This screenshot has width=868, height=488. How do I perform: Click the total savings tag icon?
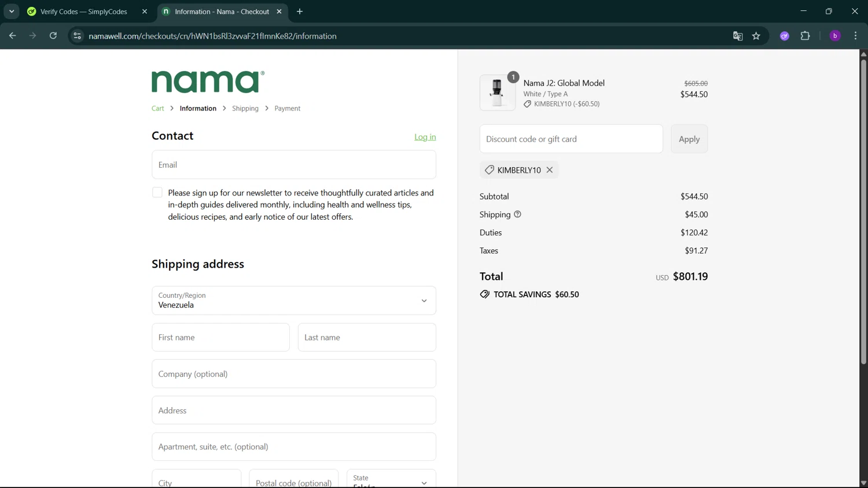(484, 294)
